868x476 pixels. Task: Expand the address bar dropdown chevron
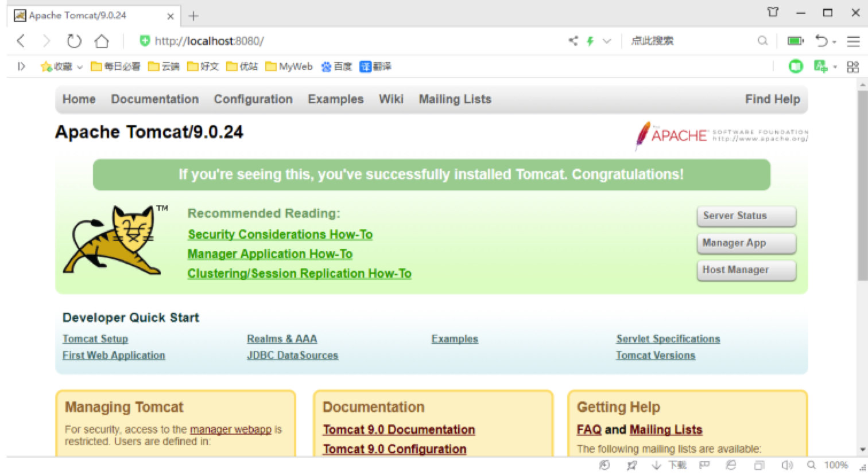607,41
